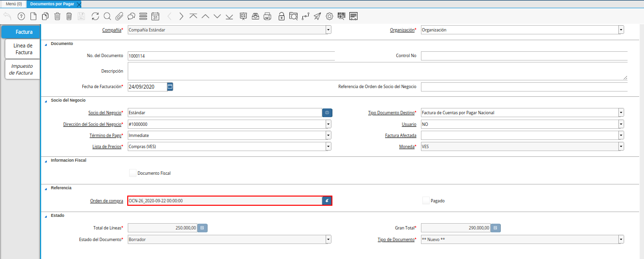
Task: Open the Término de Pago dropdown
Action: (328, 136)
